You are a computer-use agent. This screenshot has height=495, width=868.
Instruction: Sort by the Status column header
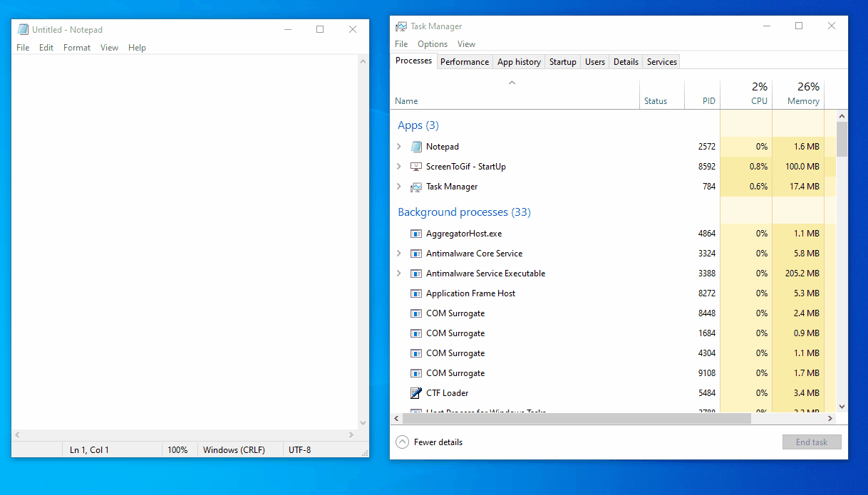coord(662,94)
